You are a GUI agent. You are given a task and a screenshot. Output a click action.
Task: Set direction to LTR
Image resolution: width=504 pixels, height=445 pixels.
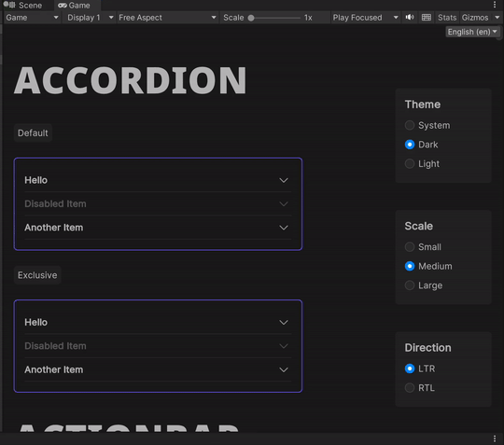point(410,369)
